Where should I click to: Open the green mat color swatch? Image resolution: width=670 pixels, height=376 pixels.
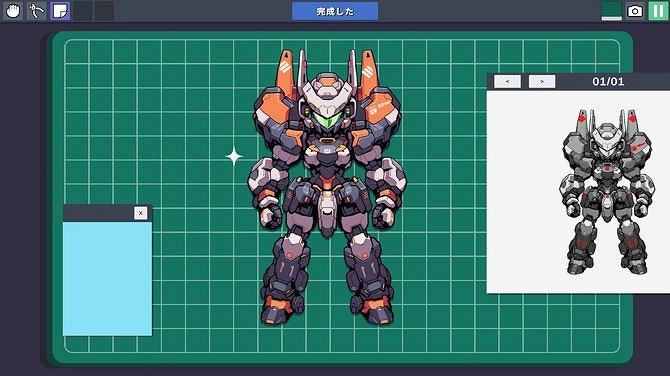(x=611, y=11)
